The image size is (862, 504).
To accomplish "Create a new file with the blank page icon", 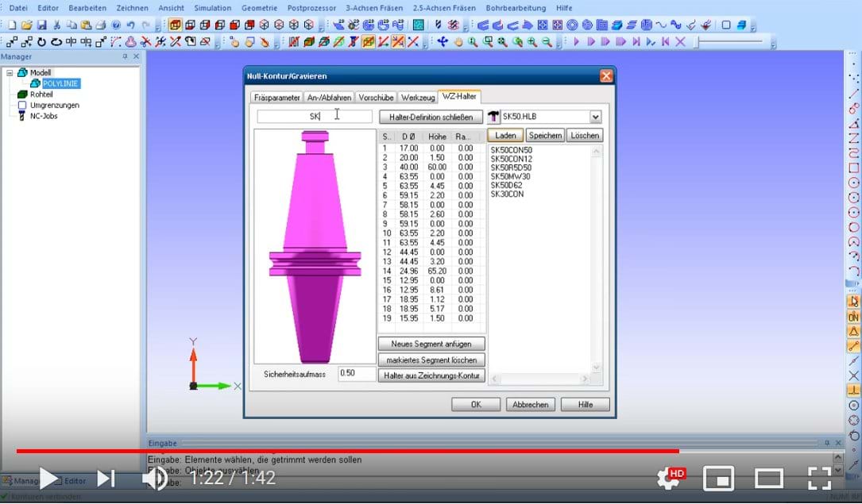I will (12, 25).
